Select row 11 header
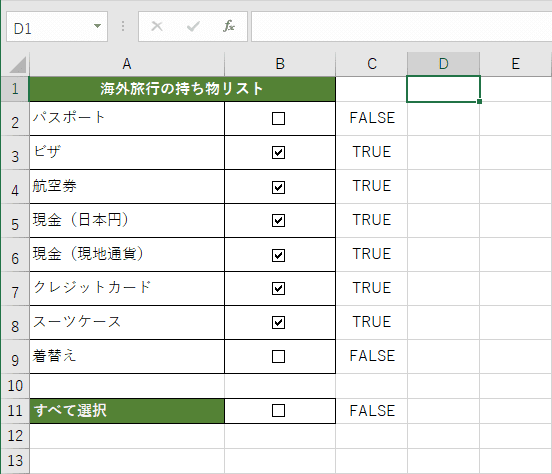 click(x=15, y=411)
